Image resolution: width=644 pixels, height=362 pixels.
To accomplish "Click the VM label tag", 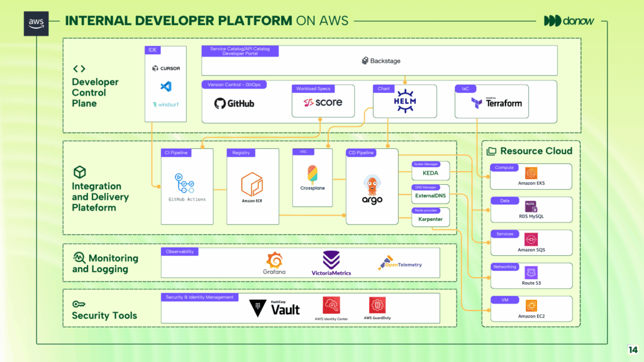I will tap(505, 300).
